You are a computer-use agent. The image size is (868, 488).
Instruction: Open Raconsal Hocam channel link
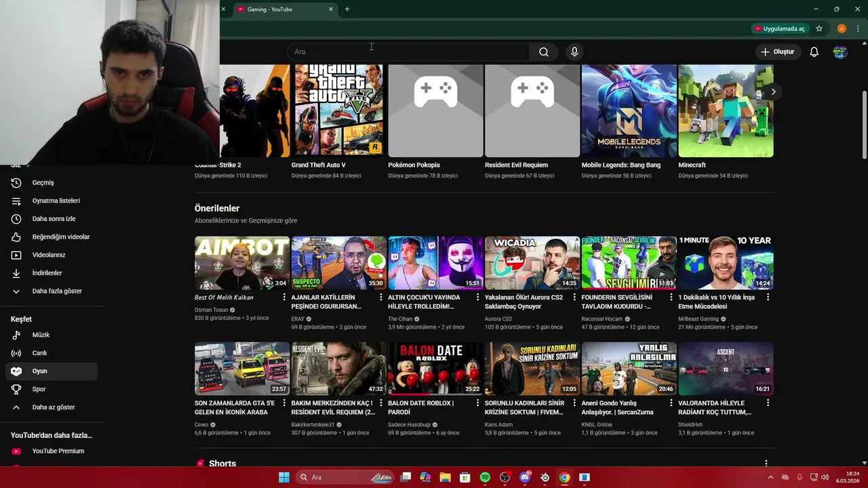point(601,319)
